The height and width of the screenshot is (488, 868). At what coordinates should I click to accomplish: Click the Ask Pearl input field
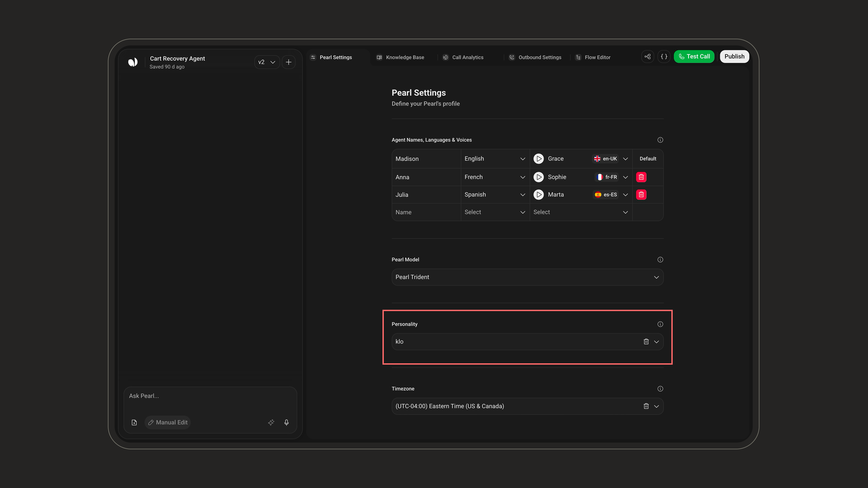(210, 396)
